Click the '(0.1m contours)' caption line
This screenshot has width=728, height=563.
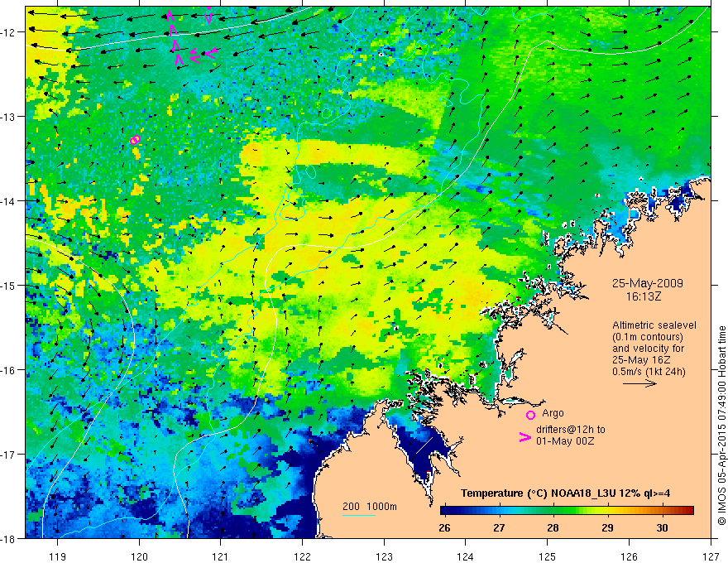point(648,337)
